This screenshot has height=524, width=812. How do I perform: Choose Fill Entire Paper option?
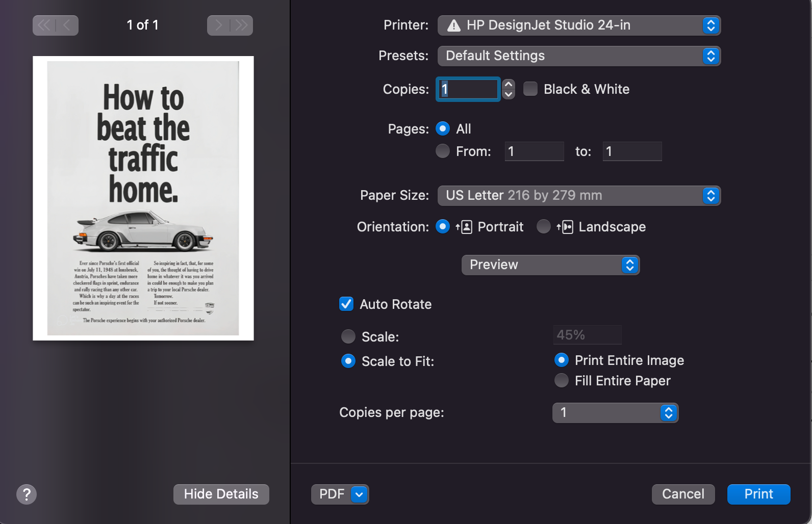562,381
